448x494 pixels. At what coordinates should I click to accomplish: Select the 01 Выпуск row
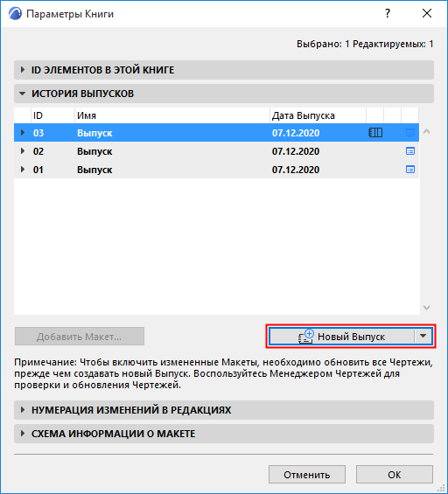pos(216,170)
